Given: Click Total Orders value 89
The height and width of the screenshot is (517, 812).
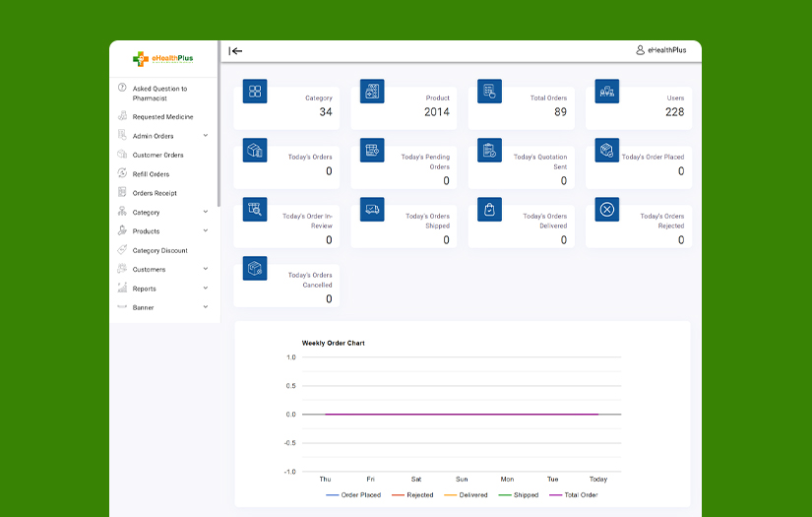Looking at the screenshot, I should (x=560, y=112).
